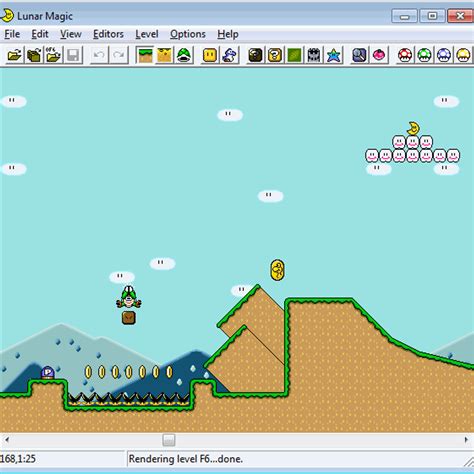Open the star palette editor icon
474x474 pixels.
click(333, 55)
